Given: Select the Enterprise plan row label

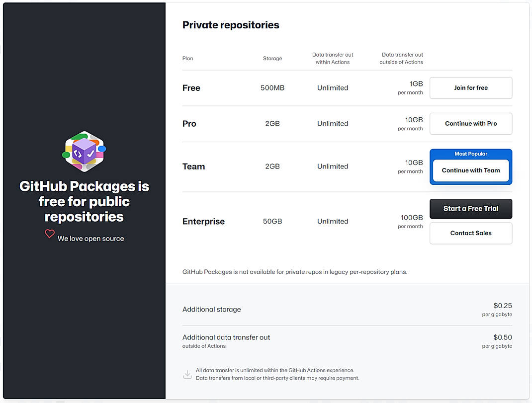Looking at the screenshot, I should point(203,221).
